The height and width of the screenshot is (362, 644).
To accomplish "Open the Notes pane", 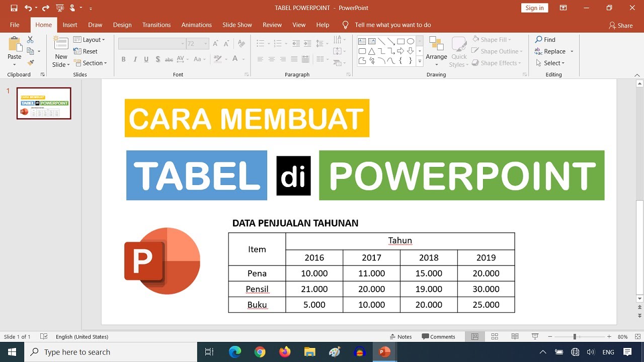I will 401,337.
